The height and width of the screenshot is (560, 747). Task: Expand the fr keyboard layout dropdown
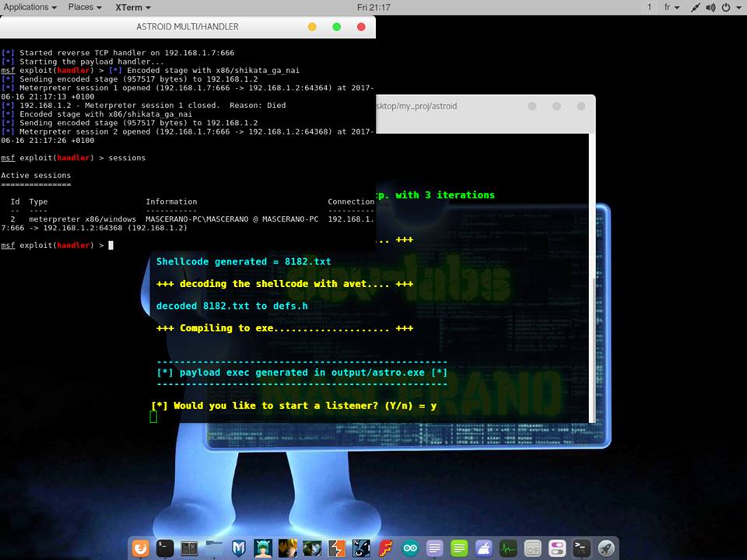672,8
